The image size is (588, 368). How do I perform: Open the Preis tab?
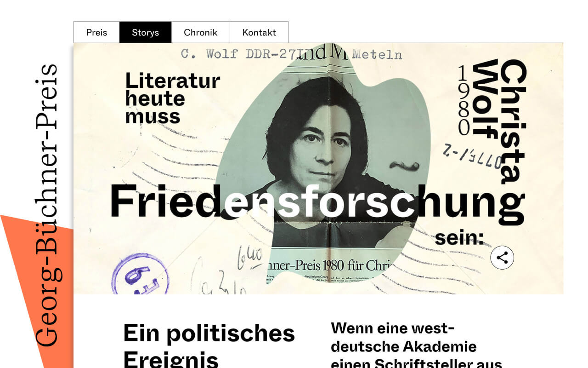[x=96, y=32]
